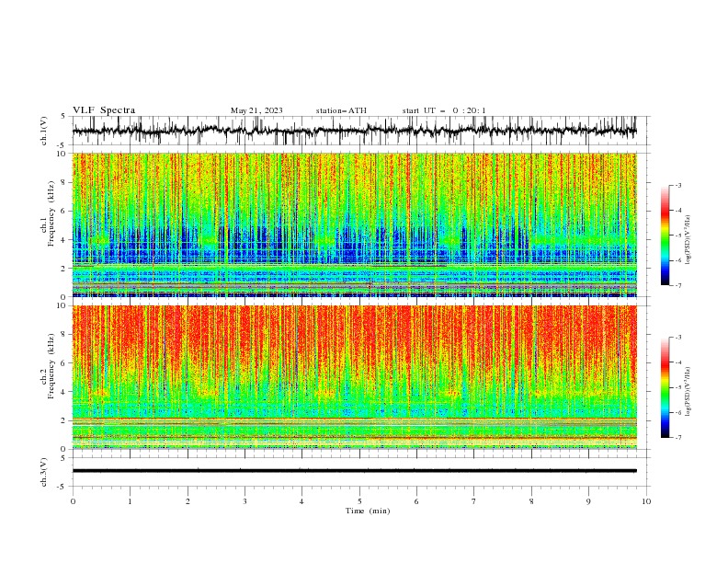Image resolution: width=728 pixels, height=563 pixels.
Task: Click the ch.2 spectrogram panel
Action: pyautogui.click(x=354, y=377)
